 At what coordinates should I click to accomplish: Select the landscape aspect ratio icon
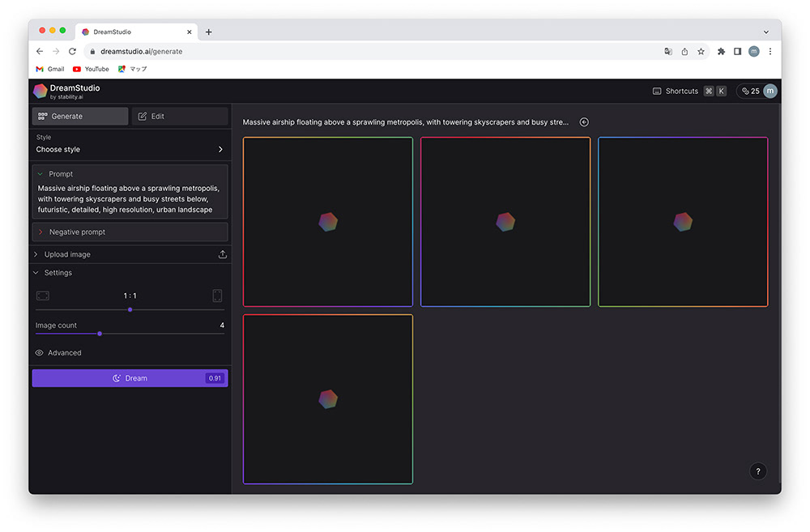pyautogui.click(x=43, y=296)
